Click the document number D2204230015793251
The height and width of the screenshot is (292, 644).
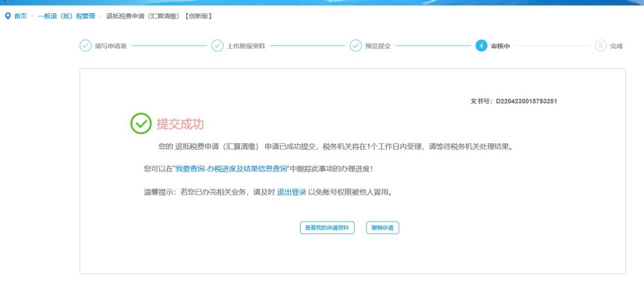coord(527,102)
